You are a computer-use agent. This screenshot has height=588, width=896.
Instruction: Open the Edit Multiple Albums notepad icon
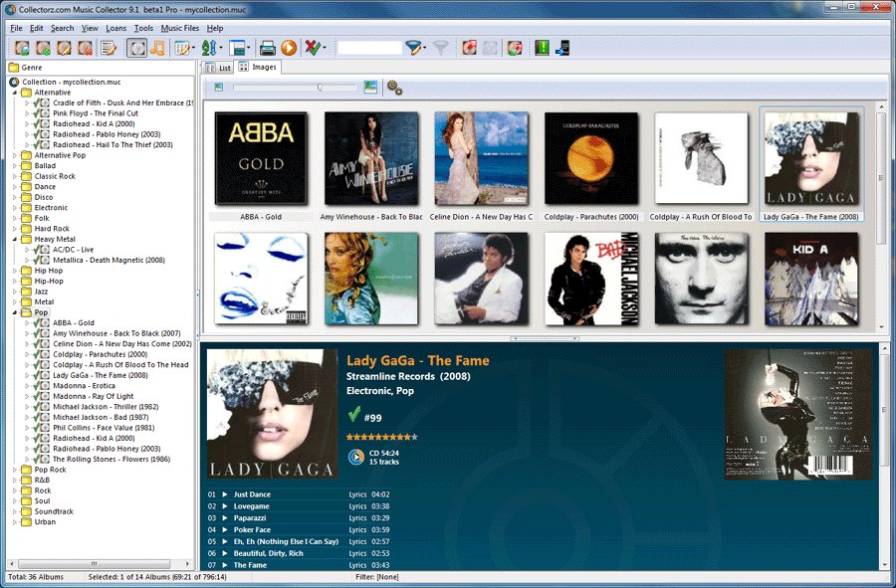click(108, 48)
